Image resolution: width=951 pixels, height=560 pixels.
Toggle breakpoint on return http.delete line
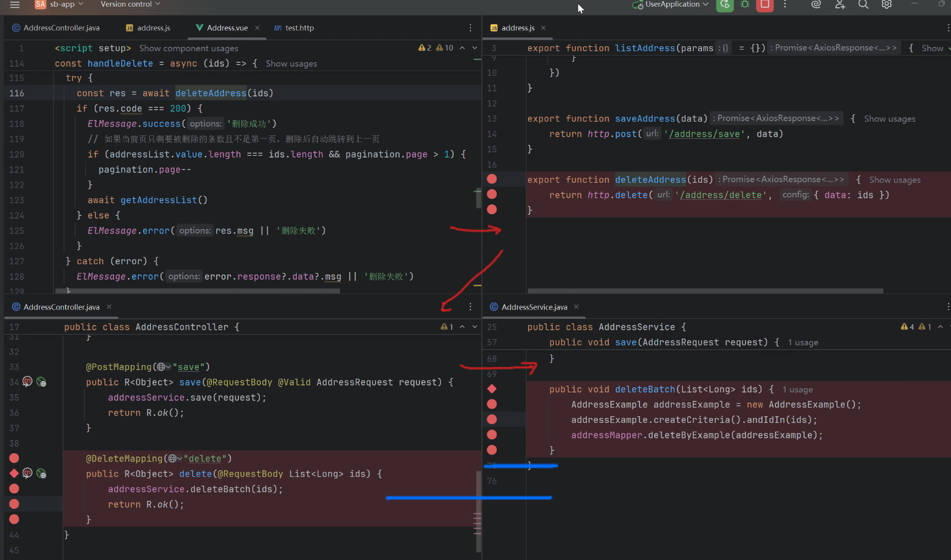(492, 194)
